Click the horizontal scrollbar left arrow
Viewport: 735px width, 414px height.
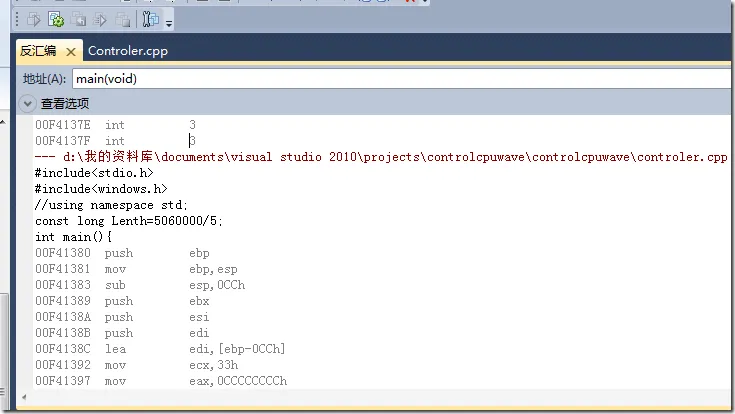tap(24, 397)
